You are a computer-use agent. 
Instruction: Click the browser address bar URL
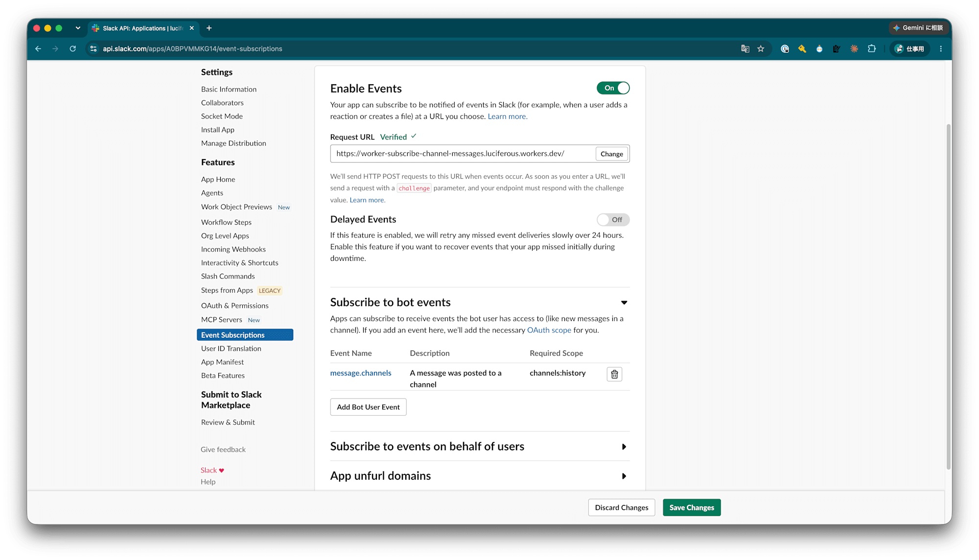tap(192, 49)
